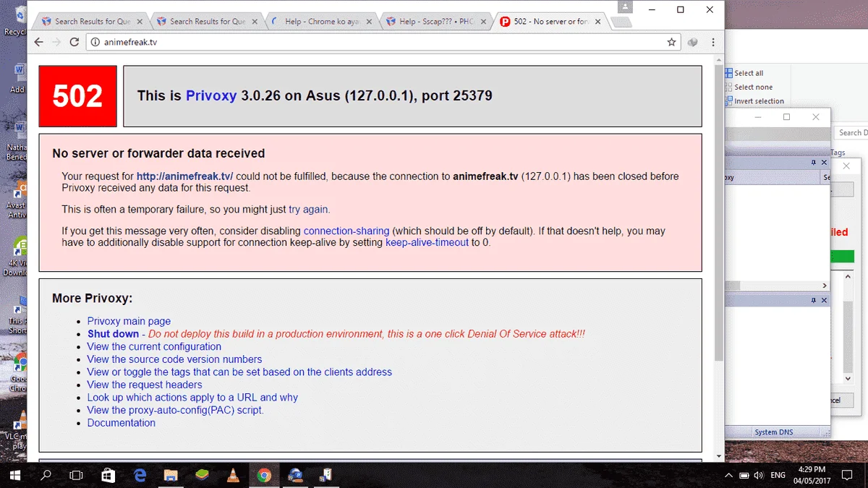The image size is (868, 488).
Task: Open 'View the proxy-auto-config(PAC) script' link
Action: coord(175,410)
